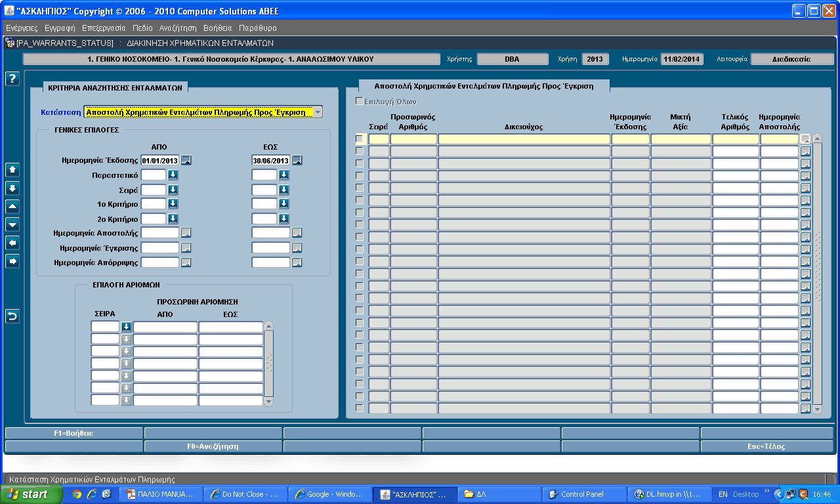
Task: Click the F8=Αναζήτηση button
Action: click(213, 446)
